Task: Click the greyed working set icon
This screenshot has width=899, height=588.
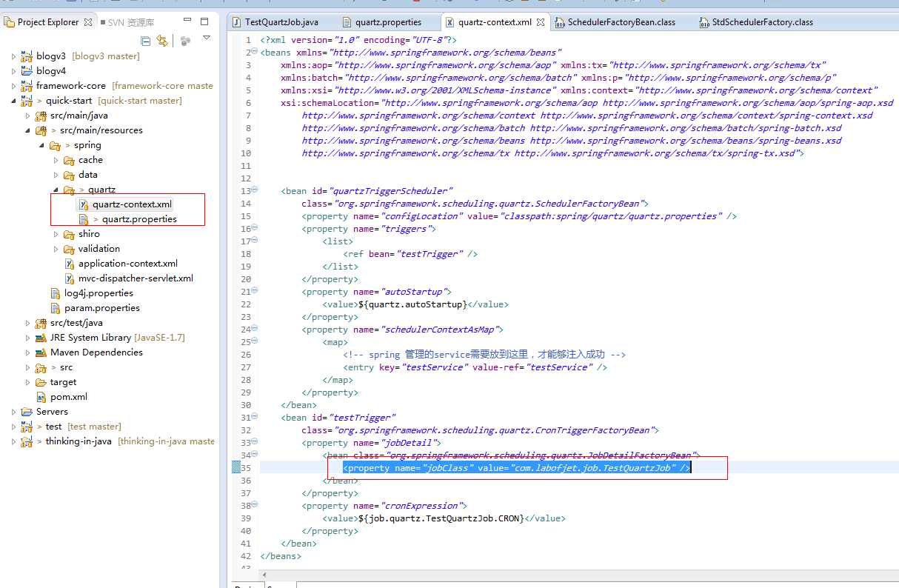Action: click(185, 40)
